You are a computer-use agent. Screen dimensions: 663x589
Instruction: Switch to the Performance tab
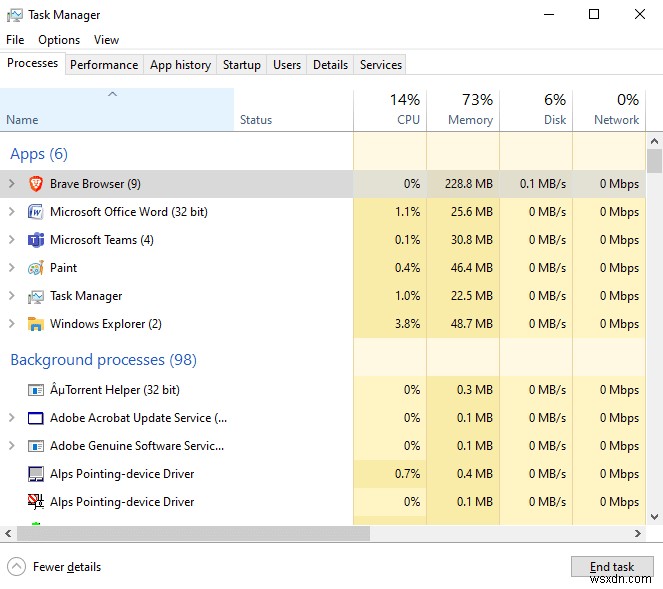[x=104, y=65]
